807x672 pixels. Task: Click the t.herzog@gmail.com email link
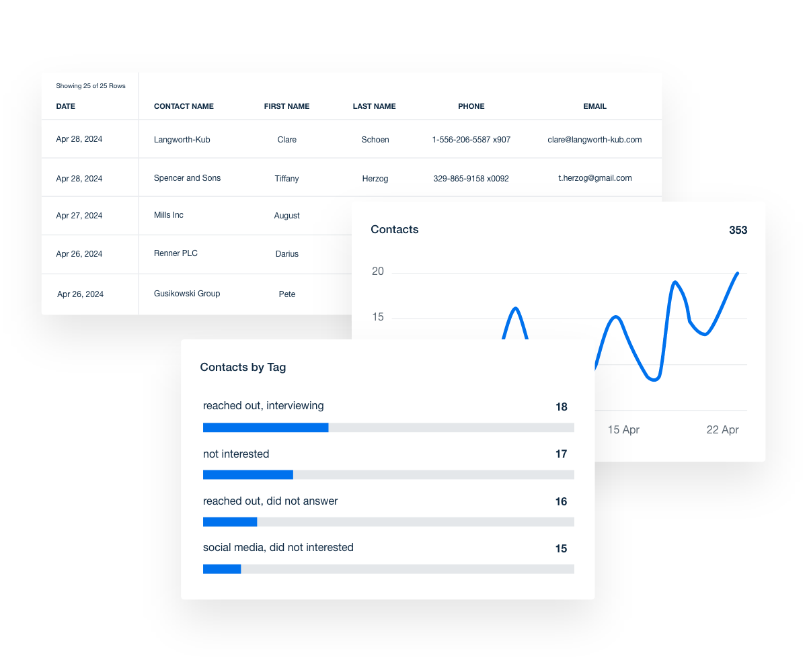(594, 178)
